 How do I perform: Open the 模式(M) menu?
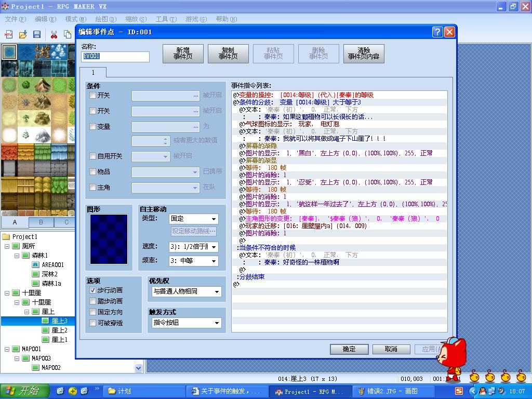[x=76, y=19]
